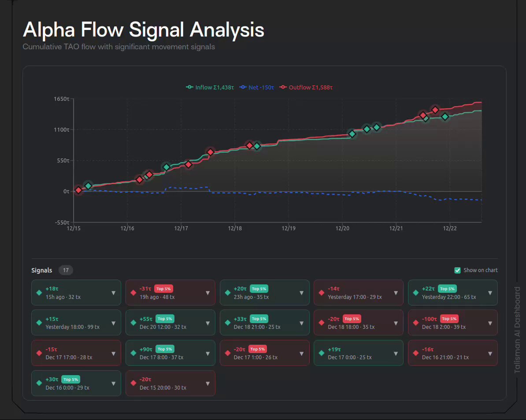Click red diamond icon on -31τ signal card
Image resolution: width=526 pixels, height=420 pixels.
(133, 293)
